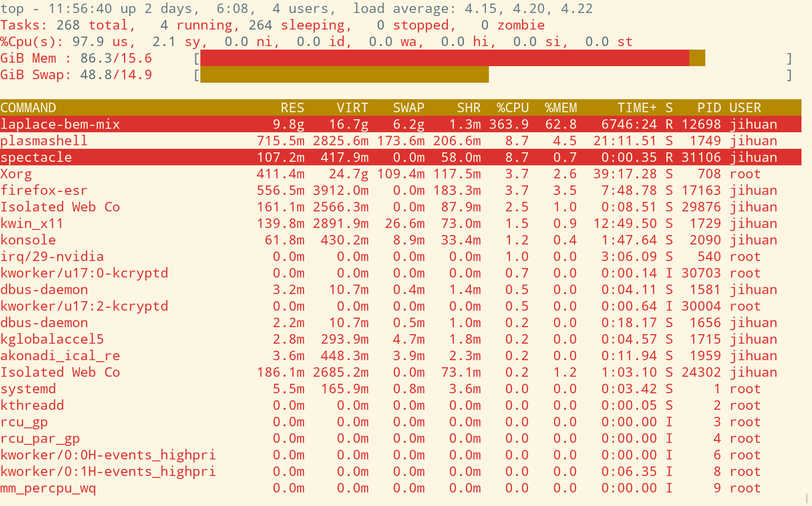
Task: Click the %CPU column header
Action: coord(513,108)
